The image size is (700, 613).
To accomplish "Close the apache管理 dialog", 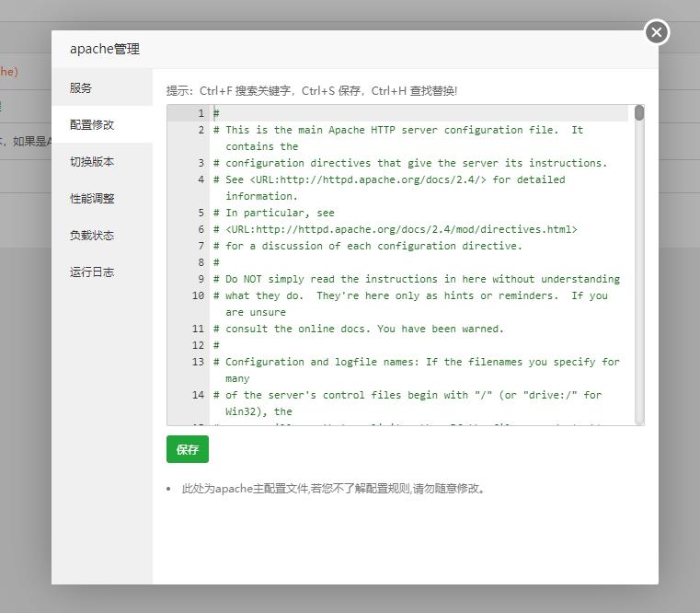I will [657, 32].
